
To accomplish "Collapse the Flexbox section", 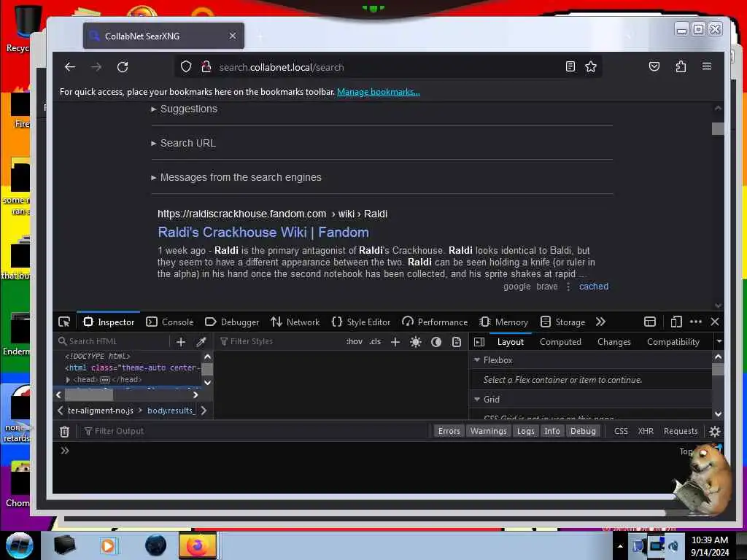I will 477,360.
